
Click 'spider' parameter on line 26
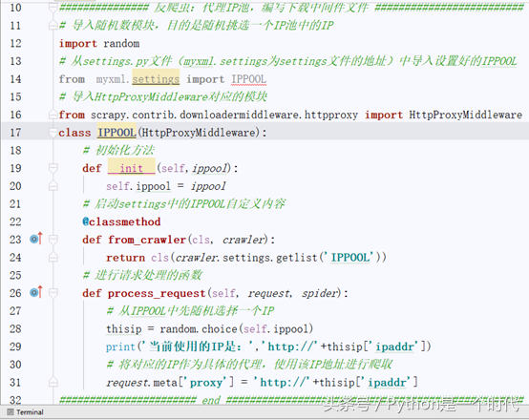point(320,293)
